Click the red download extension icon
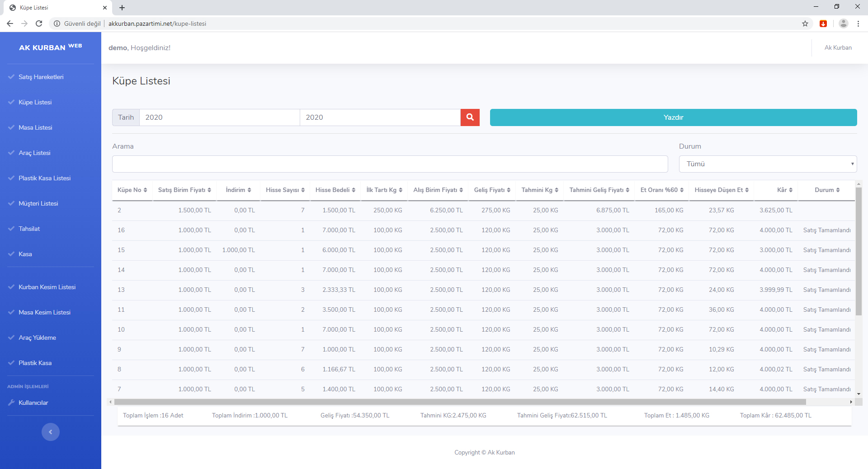 [x=823, y=23]
